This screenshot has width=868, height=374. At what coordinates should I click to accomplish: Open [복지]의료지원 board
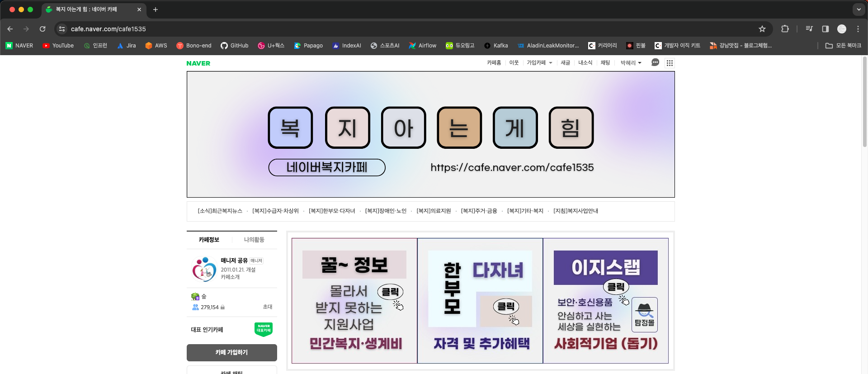tap(434, 211)
